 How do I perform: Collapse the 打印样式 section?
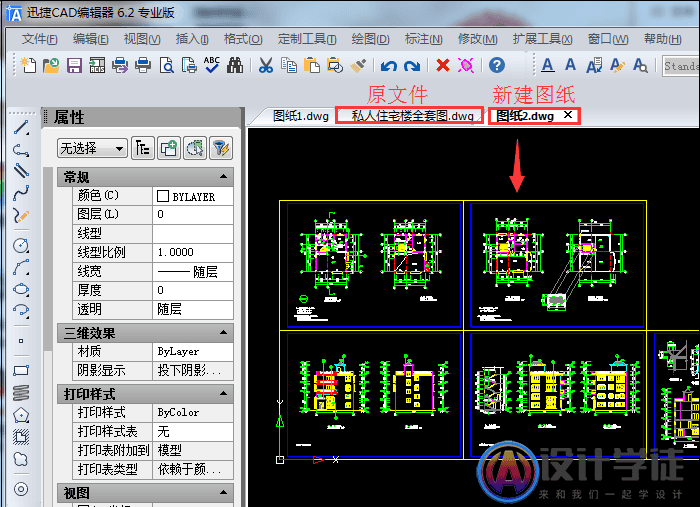click(x=224, y=394)
